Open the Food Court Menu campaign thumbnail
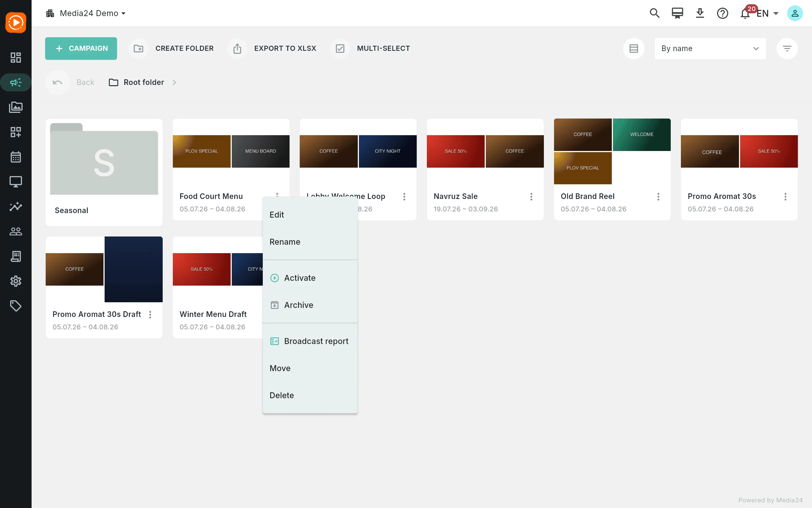This screenshot has width=812, height=508. click(x=231, y=151)
